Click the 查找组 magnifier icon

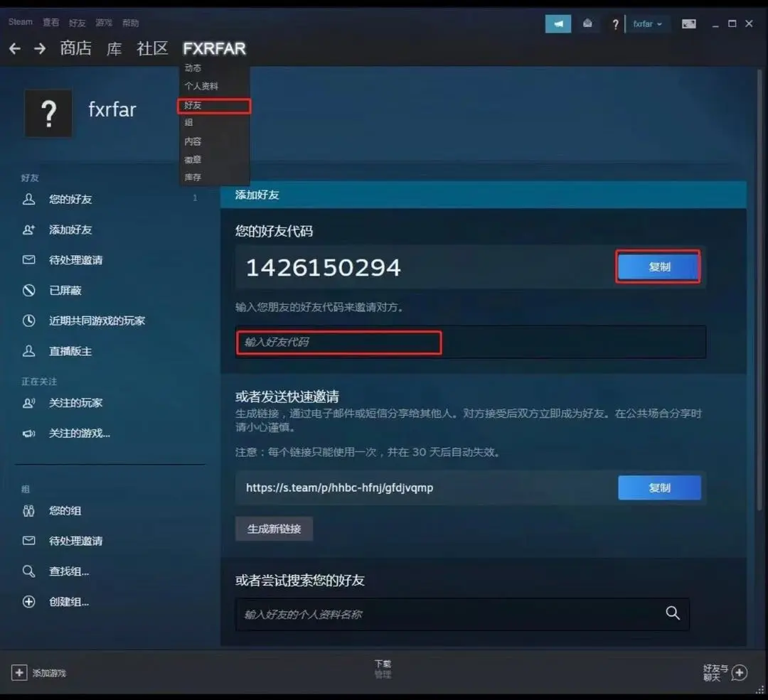(x=29, y=571)
